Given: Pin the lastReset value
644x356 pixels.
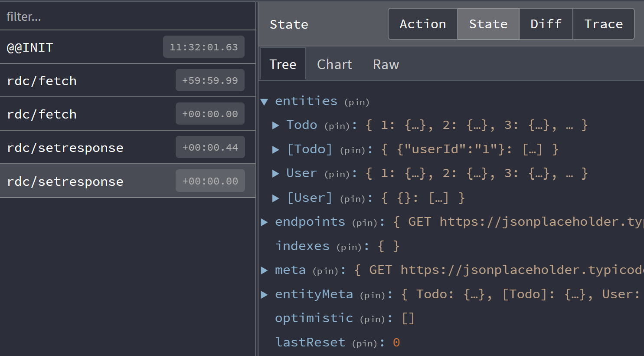Looking at the screenshot, I should 366,343.
